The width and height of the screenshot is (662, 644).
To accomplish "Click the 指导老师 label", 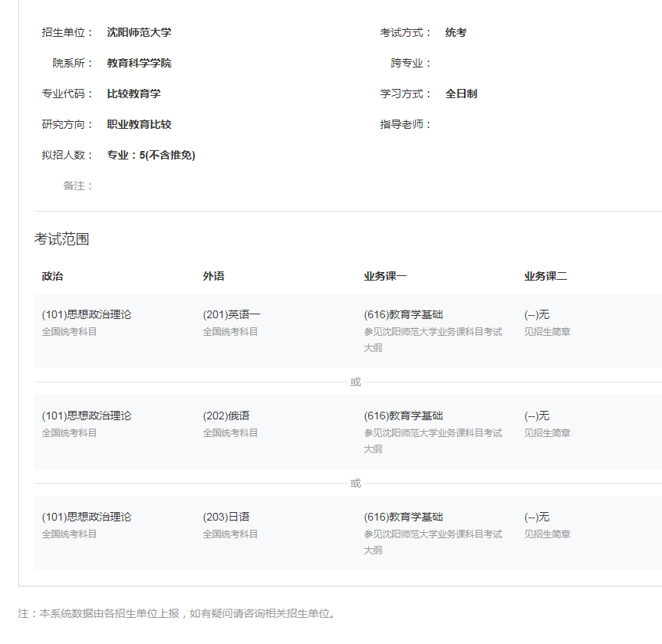I will 406,124.
